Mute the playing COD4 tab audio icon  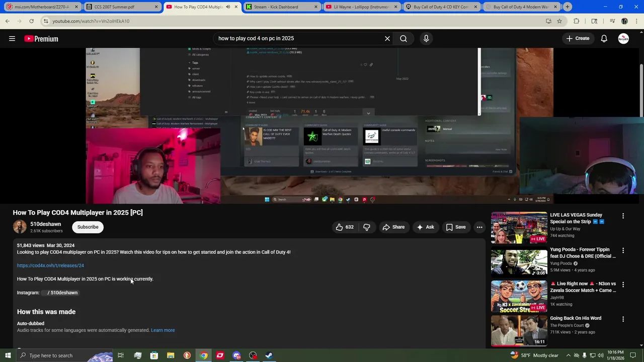(x=228, y=7)
